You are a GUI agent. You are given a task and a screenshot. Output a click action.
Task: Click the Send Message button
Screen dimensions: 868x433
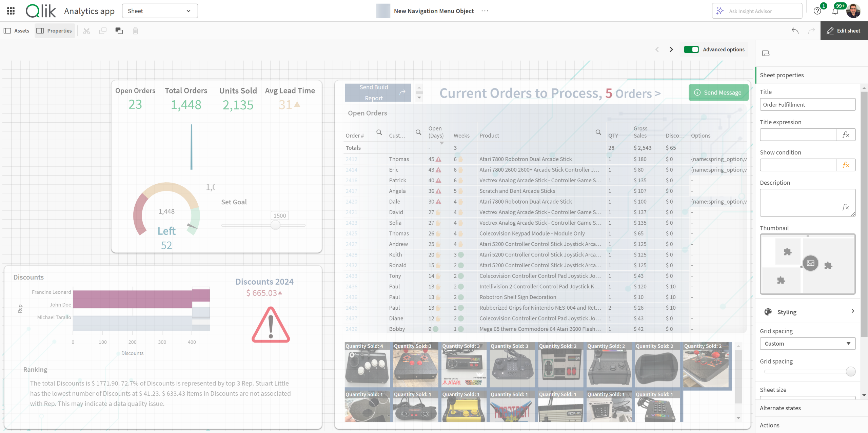[718, 92]
